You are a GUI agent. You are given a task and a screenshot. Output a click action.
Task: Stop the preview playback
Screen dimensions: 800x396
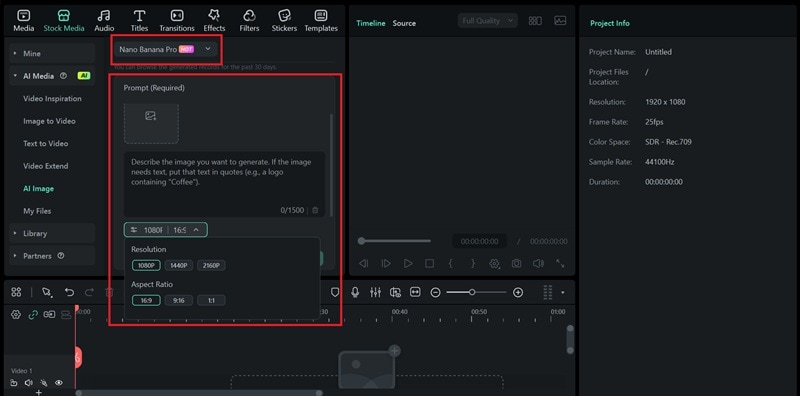pyautogui.click(x=430, y=263)
